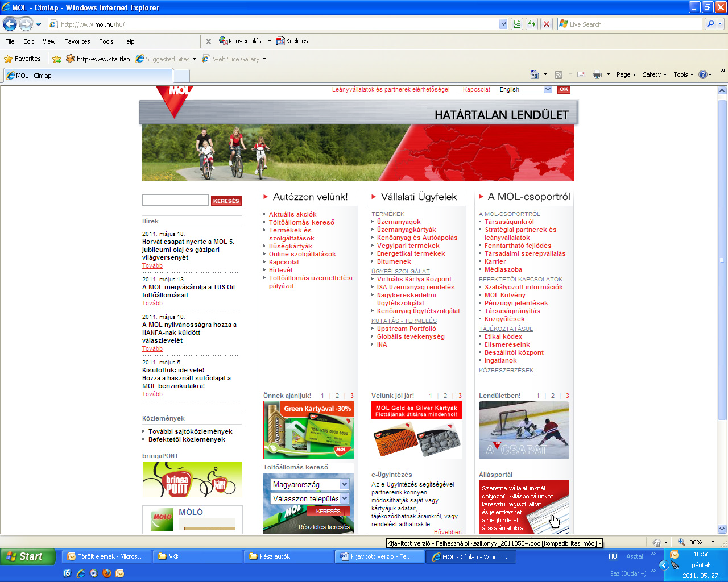Image resolution: width=728 pixels, height=582 pixels.
Task: Open the Favorites menu
Action: (77, 41)
